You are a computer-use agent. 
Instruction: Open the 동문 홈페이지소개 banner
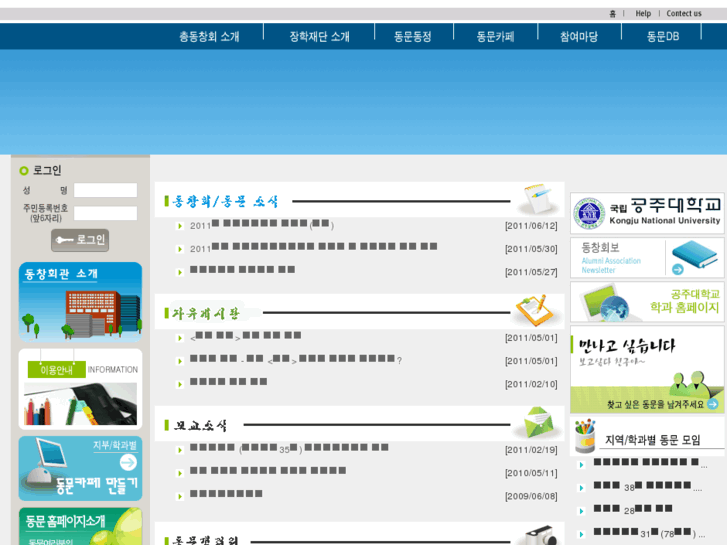pyautogui.click(x=80, y=526)
